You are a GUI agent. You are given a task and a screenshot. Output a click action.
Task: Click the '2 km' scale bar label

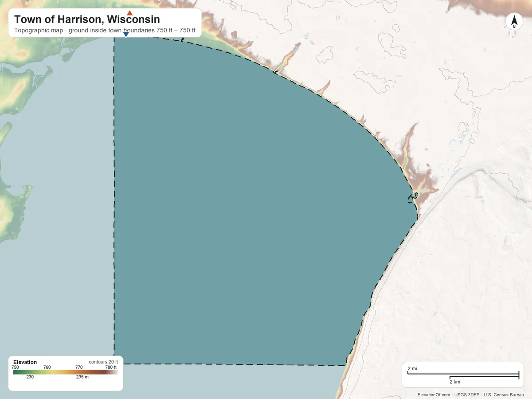455,382
